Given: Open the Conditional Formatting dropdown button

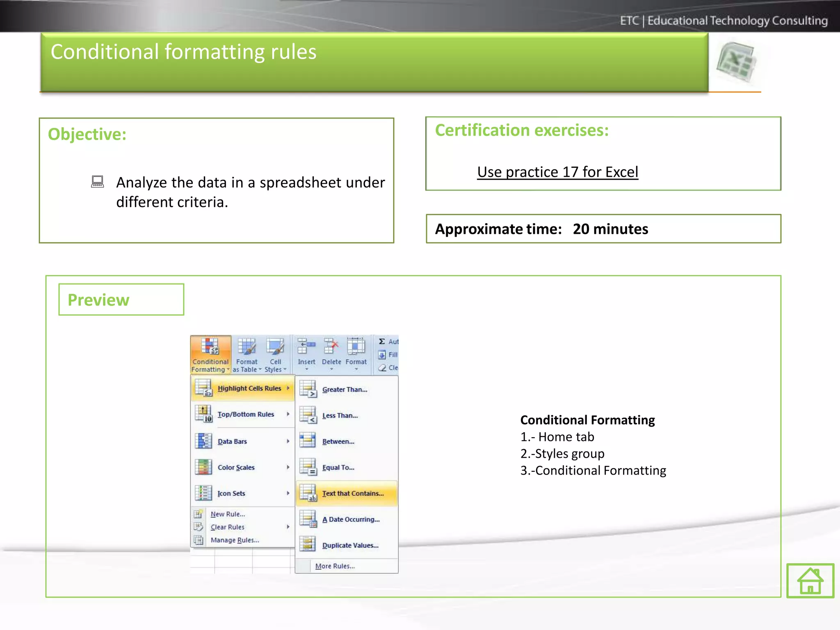Looking at the screenshot, I should coord(210,355).
